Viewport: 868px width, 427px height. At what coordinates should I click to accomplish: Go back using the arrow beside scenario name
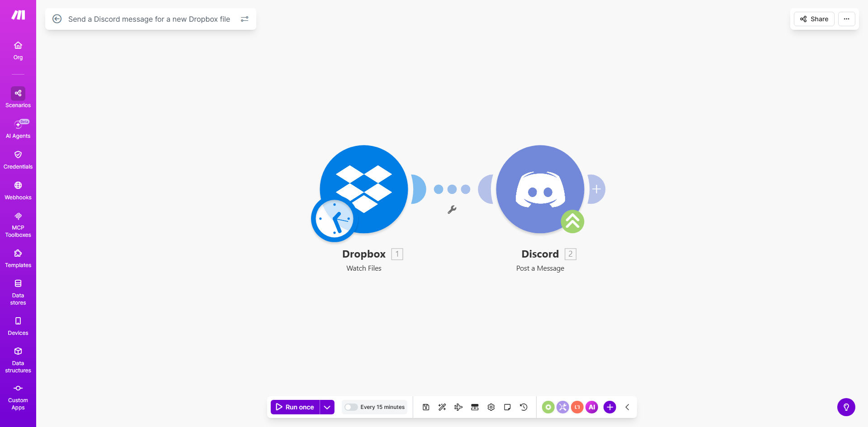coord(57,19)
